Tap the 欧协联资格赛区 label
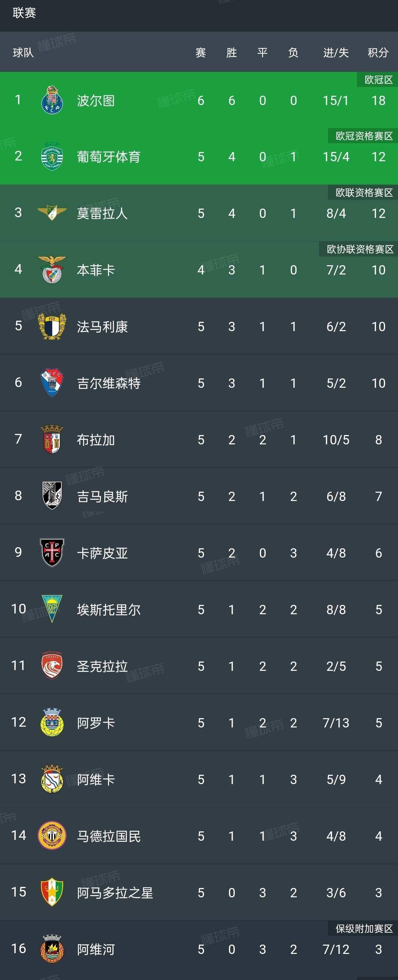The height and width of the screenshot is (980, 398). click(x=360, y=249)
